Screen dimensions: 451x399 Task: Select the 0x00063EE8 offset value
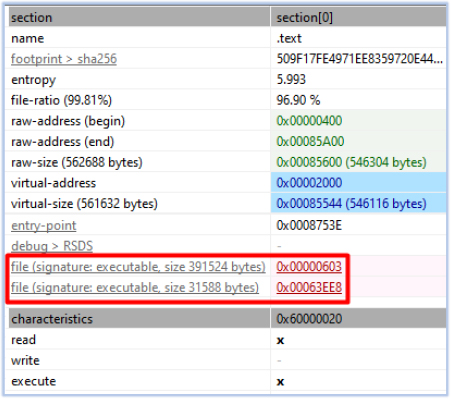coord(309,288)
